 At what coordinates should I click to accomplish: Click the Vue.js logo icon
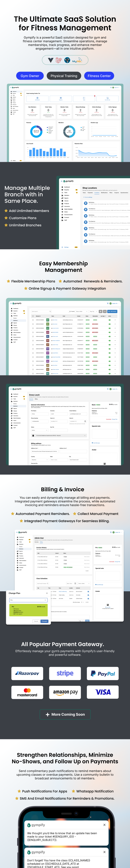(50, 60)
